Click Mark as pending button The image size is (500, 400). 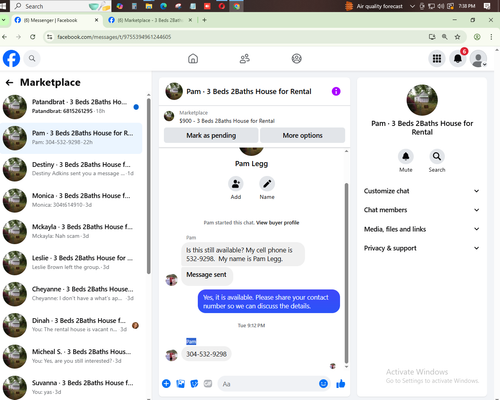211,135
